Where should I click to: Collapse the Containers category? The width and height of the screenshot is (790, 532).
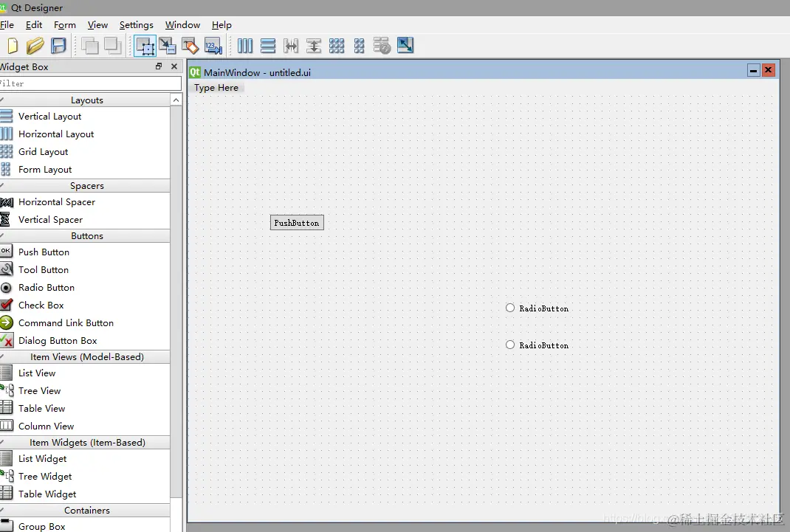[85, 511]
